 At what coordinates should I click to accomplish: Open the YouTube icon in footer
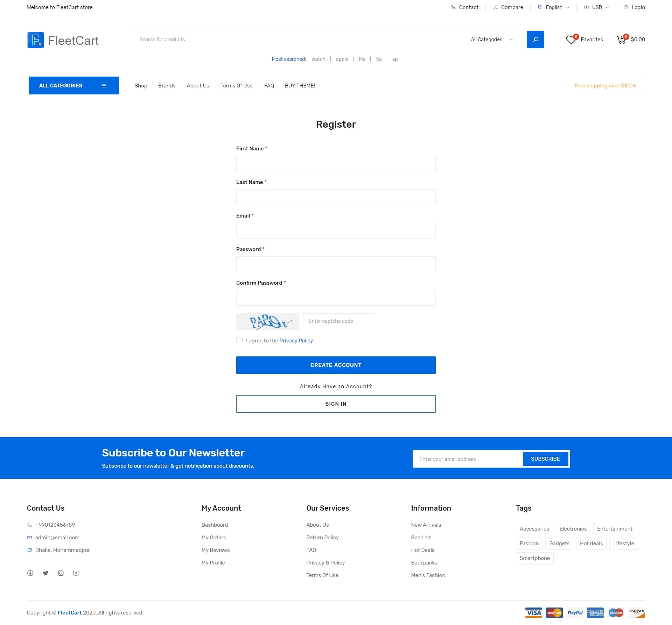[76, 573]
